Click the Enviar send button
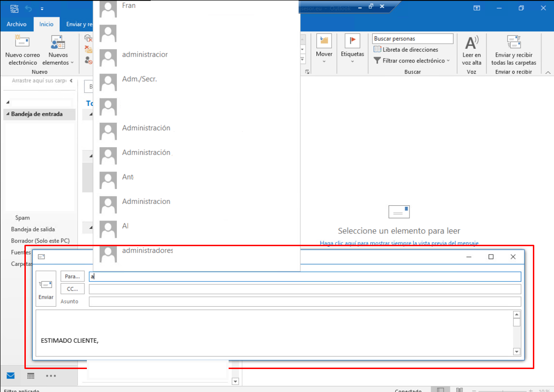This screenshot has width=554, height=392. [46, 289]
